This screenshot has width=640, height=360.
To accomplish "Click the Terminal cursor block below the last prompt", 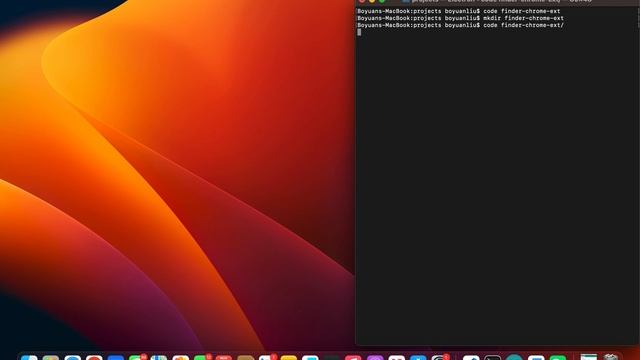I will pyautogui.click(x=359, y=32).
